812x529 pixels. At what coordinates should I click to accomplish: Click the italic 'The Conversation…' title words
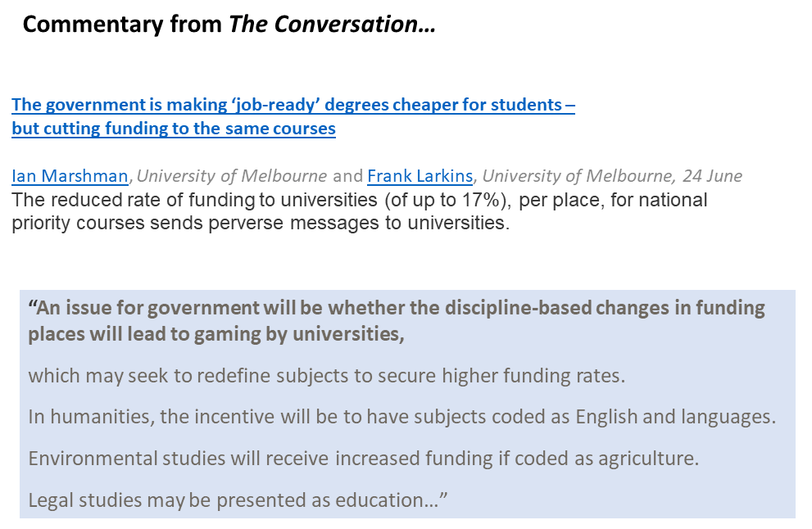click(332, 25)
